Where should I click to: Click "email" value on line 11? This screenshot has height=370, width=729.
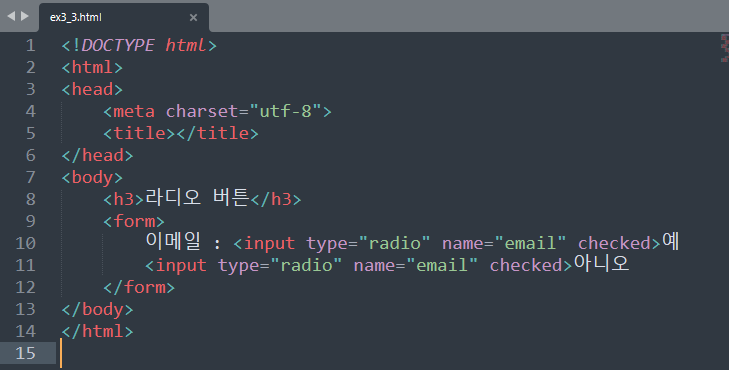[442, 265]
